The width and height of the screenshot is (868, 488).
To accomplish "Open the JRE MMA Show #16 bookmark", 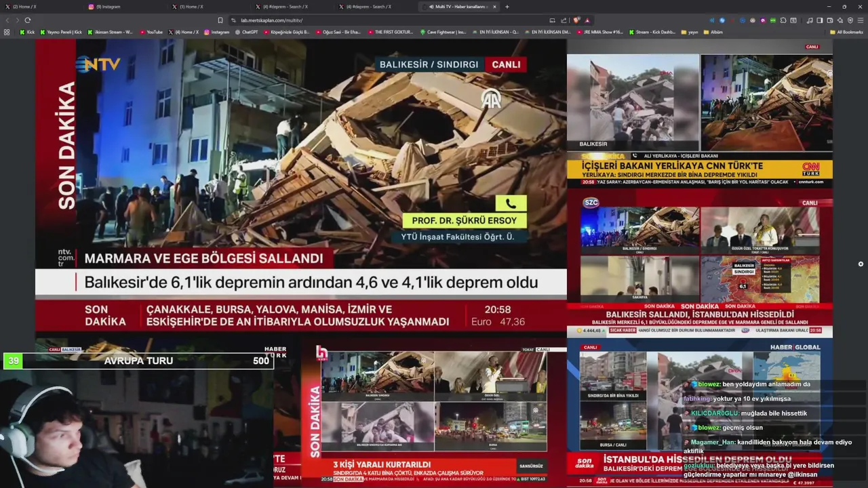I will coord(599,32).
